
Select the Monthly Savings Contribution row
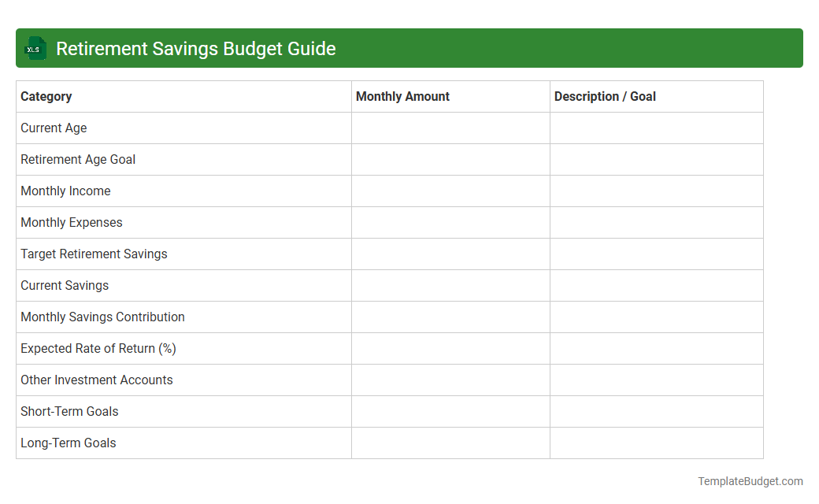(x=102, y=317)
